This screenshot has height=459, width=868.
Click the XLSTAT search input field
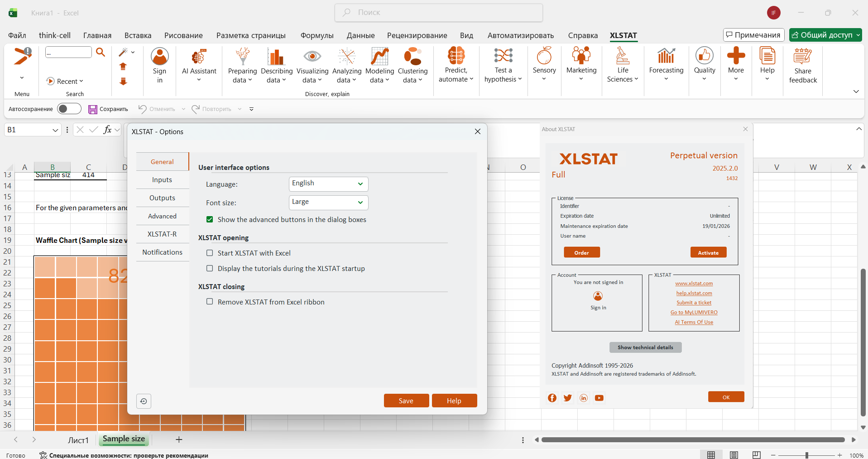coord(68,52)
